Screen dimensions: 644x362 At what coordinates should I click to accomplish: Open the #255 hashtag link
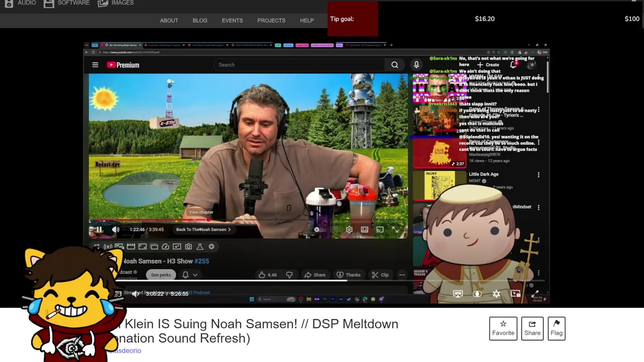coord(202,261)
